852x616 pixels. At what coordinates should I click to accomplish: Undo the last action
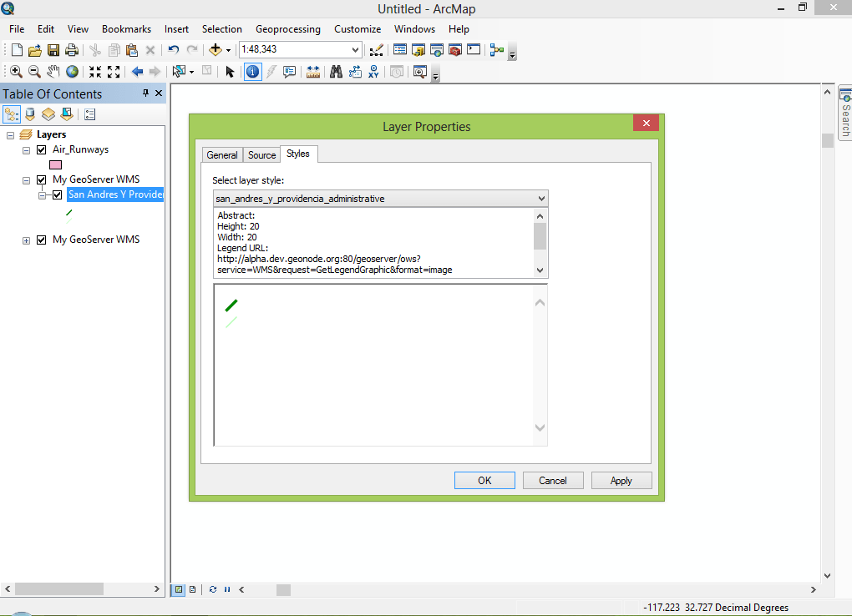click(x=174, y=50)
